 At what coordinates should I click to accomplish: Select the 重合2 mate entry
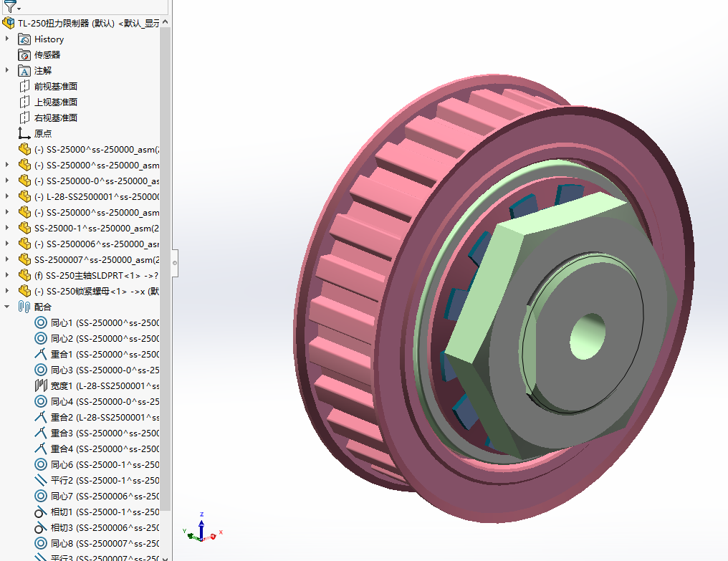coord(97,418)
